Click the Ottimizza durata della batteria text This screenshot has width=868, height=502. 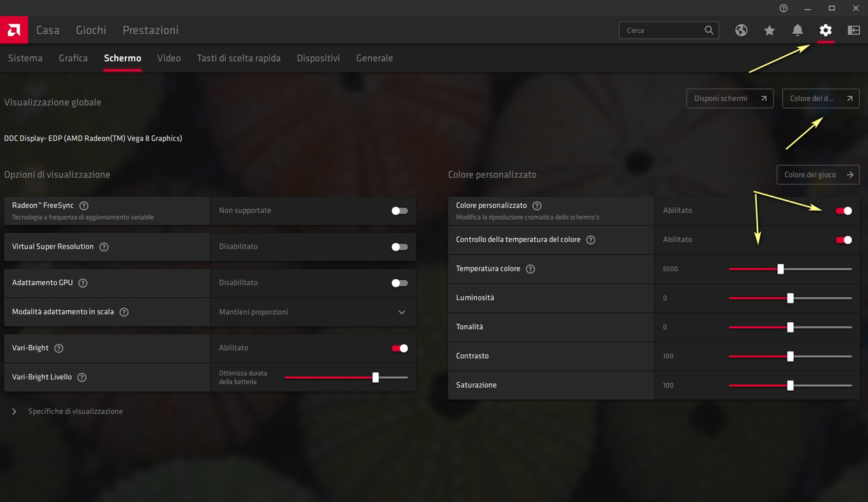click(x=243, y=377)
